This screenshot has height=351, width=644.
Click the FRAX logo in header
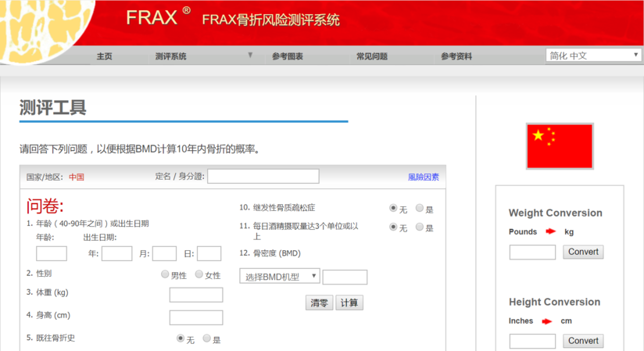pos(158,17)
